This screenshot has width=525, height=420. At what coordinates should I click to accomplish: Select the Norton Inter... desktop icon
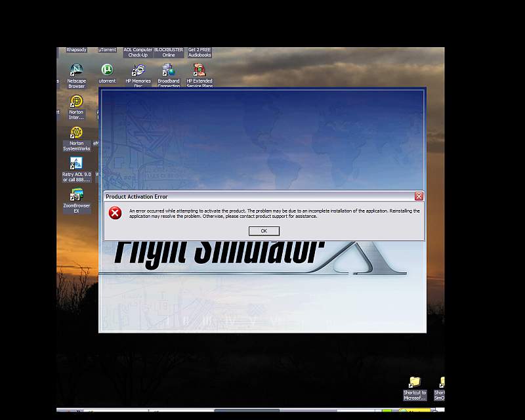(76, 101)
